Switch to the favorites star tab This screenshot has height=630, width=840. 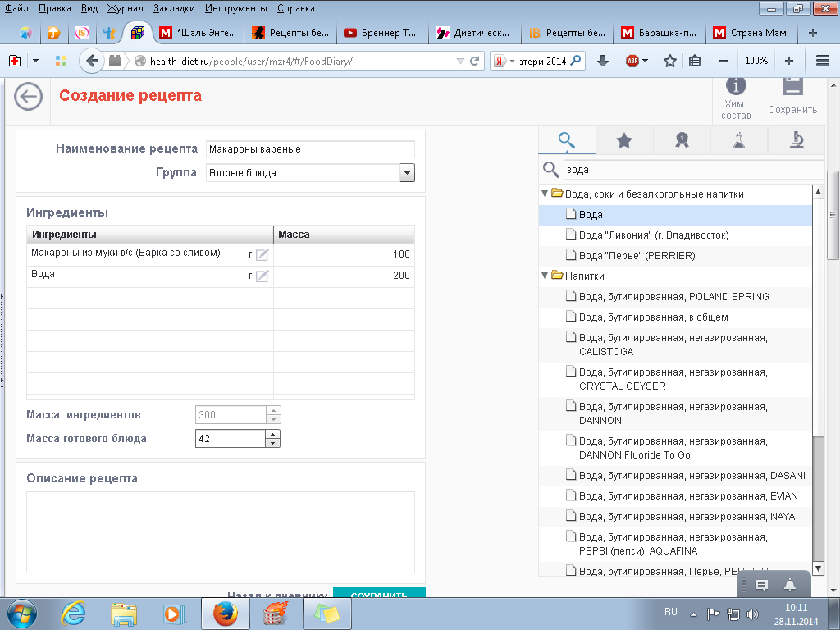coord(623,140)
